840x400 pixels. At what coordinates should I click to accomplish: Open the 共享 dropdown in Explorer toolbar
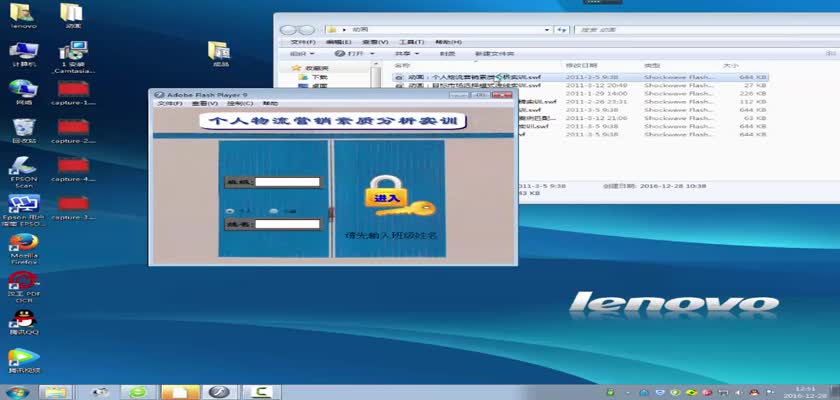407,54
